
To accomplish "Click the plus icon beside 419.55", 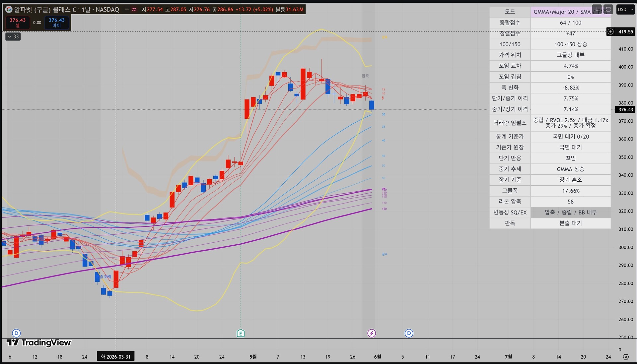I will click(x=610, y=31).
